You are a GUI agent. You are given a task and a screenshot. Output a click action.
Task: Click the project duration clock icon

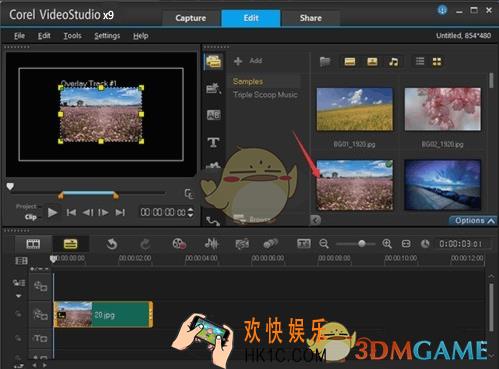tap(425, 244)
